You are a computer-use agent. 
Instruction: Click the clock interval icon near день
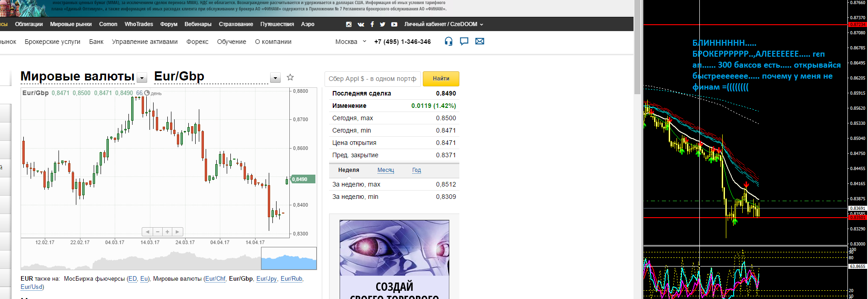click(147, 93)
